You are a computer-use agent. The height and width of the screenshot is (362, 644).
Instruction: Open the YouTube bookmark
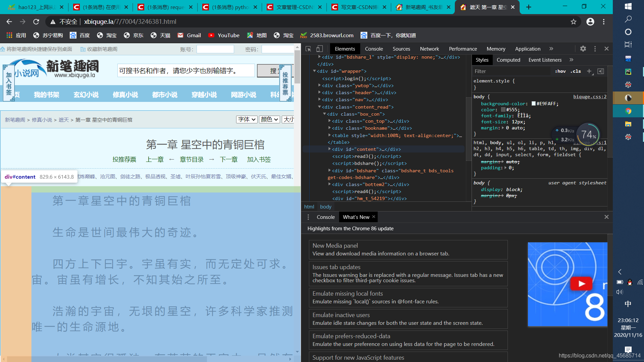(x=224, y=36)
